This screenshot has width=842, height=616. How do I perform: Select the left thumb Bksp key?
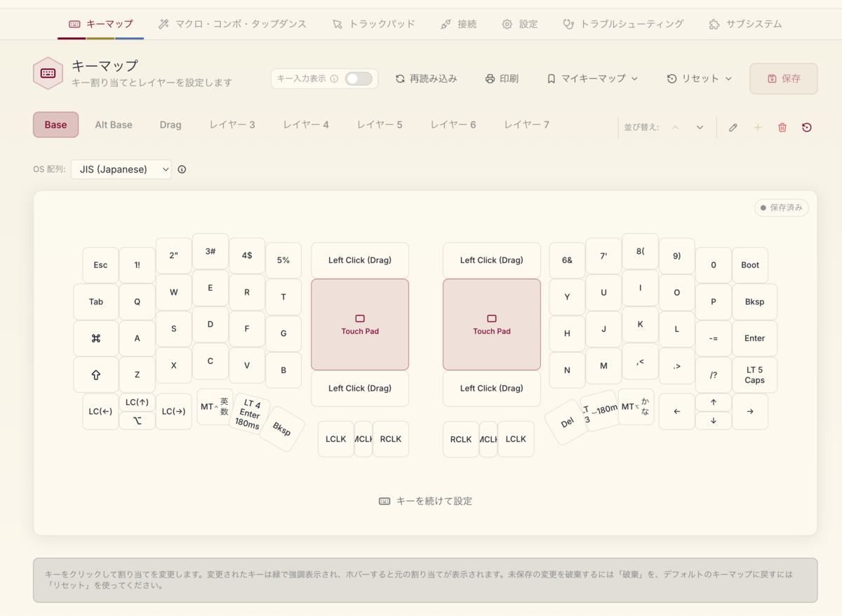pyautogui.click(x=281, y=429)
